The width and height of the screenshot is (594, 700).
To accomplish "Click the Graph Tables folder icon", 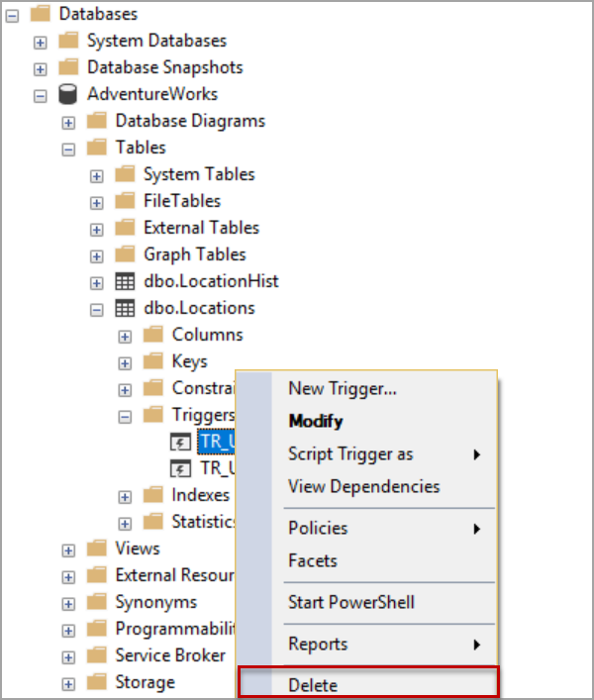I will pyautogui.click(x=125, y=254).
